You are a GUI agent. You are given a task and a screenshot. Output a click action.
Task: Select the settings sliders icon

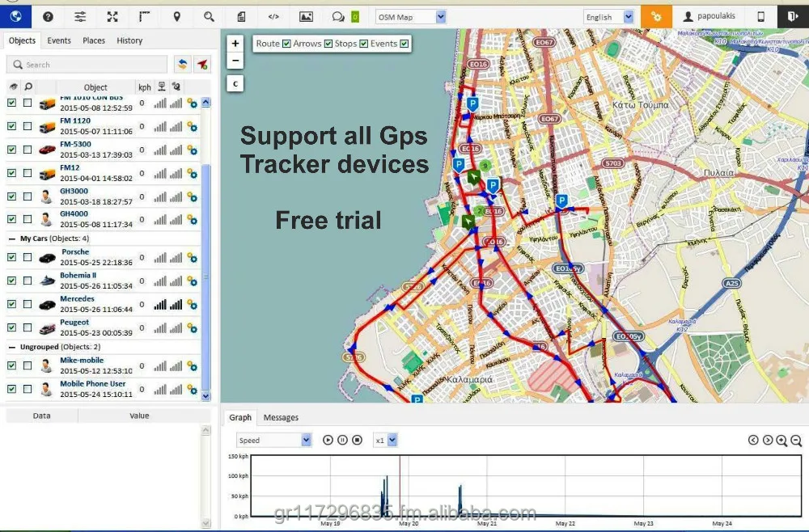pos(79,16)
